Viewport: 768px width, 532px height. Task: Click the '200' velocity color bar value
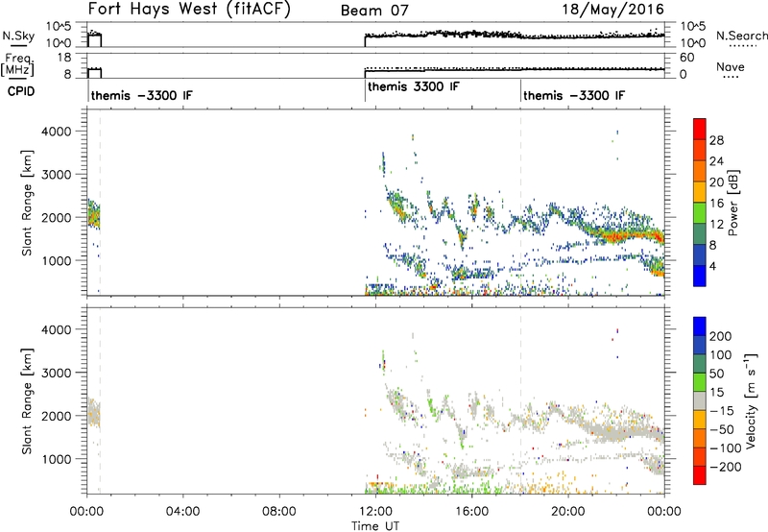pyautogui.click(x=721, y=336)
